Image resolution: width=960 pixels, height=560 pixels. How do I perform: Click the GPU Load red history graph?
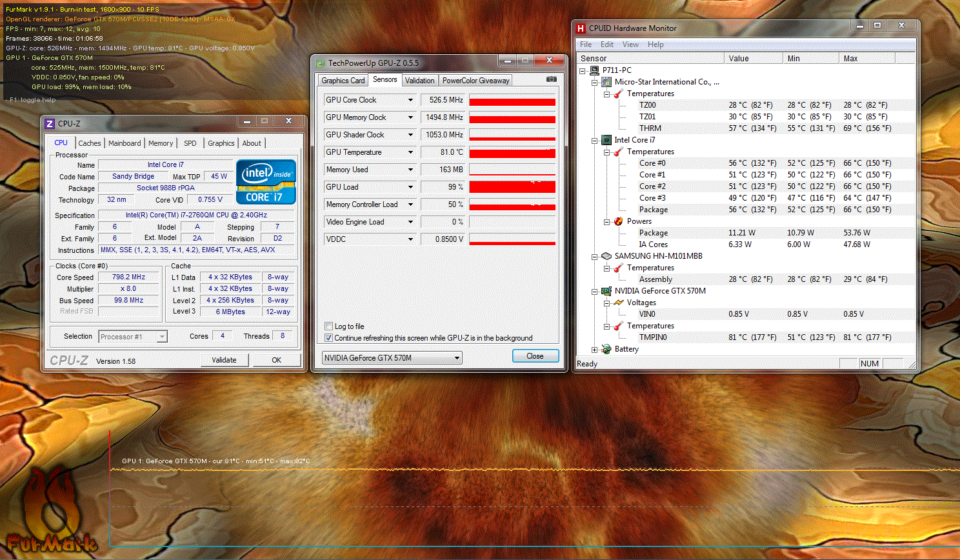(512, 187)
